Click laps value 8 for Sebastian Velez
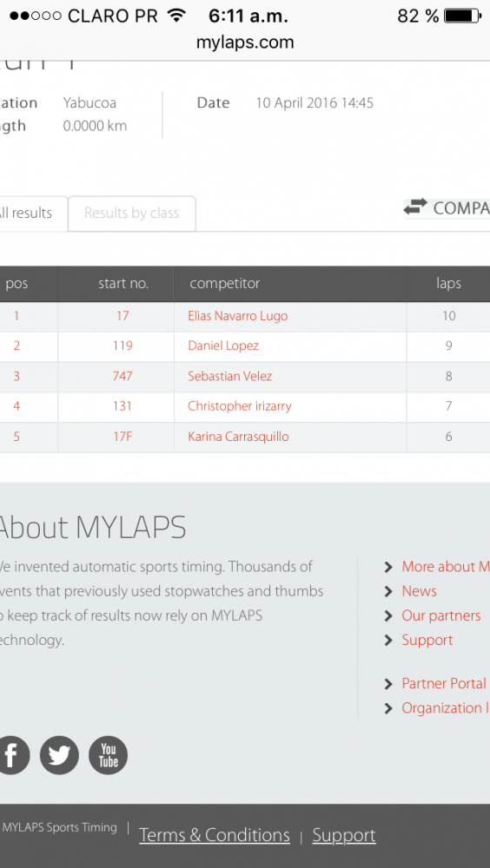Screen dimensions: 490x868 [x=449, y=377]
